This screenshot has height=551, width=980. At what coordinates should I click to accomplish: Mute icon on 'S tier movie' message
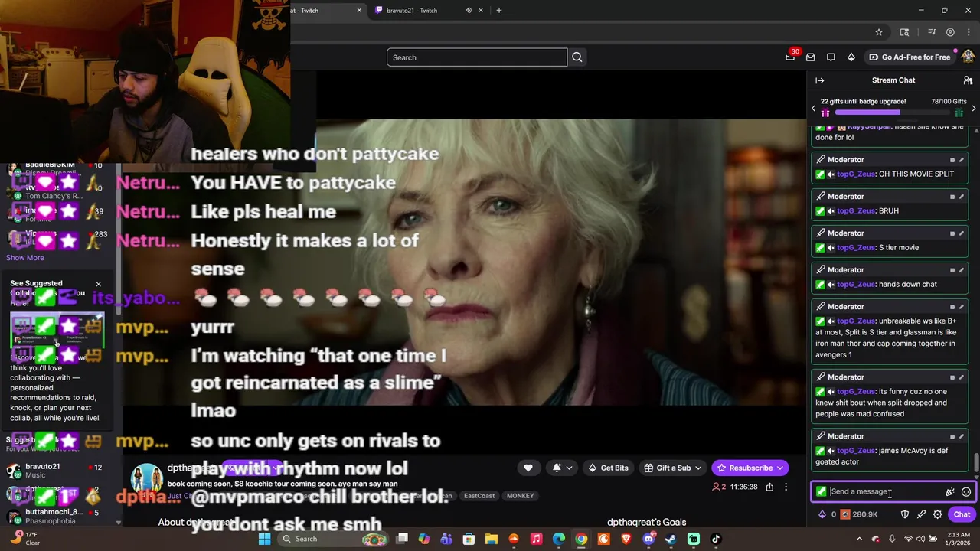pyautogui.click(x=831, y=248)
